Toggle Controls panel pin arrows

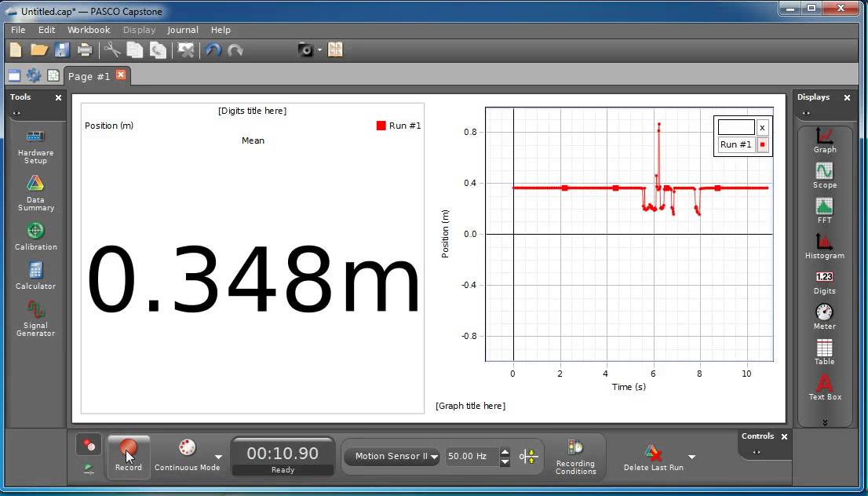pos(757,452)
